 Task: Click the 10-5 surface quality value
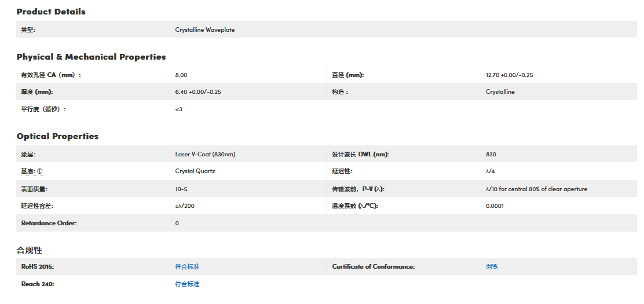[181, 189]
